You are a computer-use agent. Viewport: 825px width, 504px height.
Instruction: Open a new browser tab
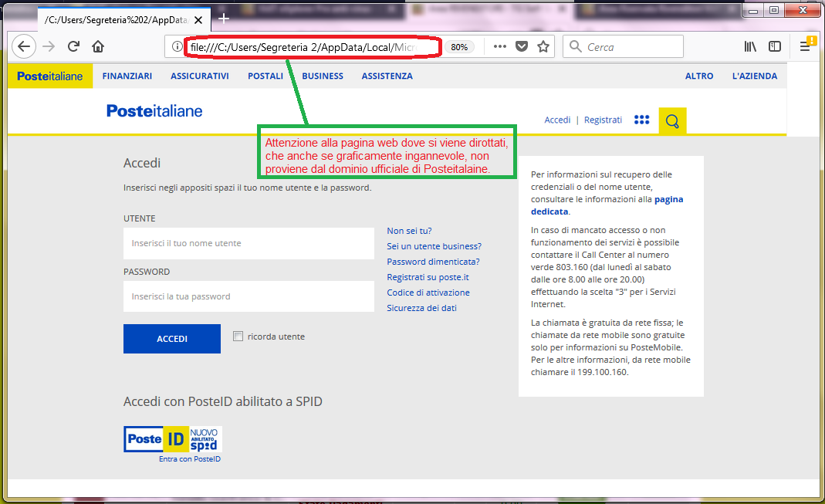click(x=224, y=19)
